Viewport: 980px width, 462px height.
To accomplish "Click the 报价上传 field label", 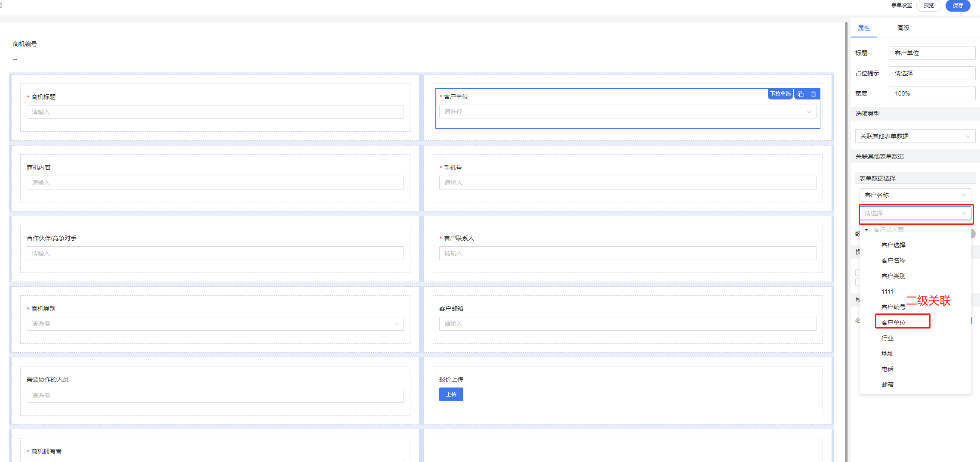I will [x=451, y=379].
